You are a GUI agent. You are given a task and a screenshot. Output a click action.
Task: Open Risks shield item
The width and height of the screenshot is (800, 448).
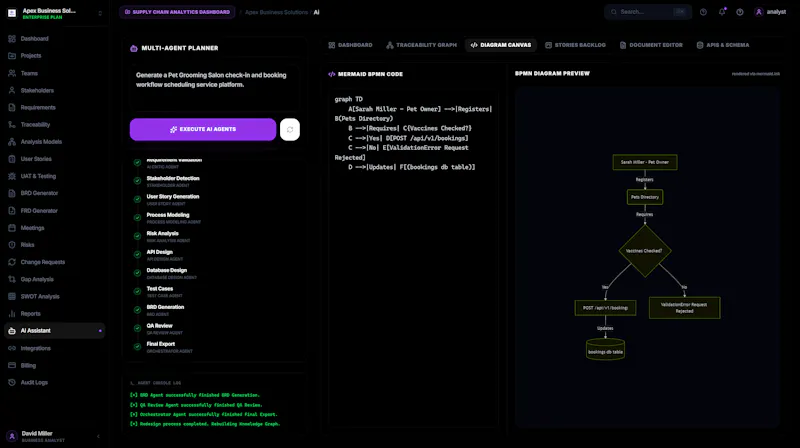(x=54, y=245)
